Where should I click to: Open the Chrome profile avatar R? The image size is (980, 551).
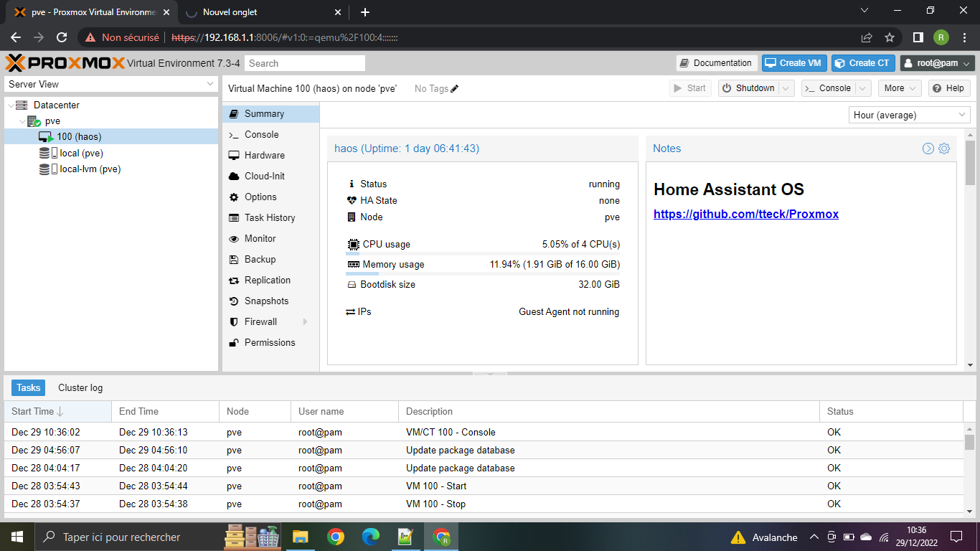[x=941, y=37]
